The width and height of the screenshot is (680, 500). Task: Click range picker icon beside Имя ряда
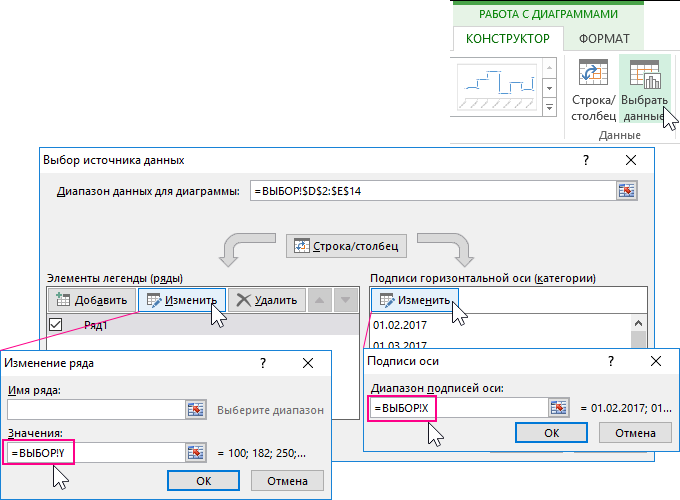[x=195, y=409]
